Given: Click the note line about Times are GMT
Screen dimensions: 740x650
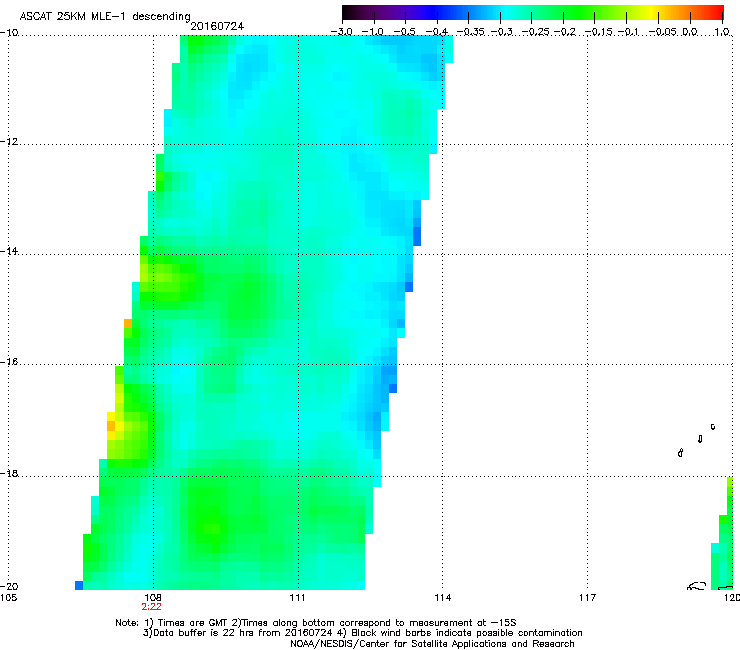Looking at the screenshot, I should 316,623.
